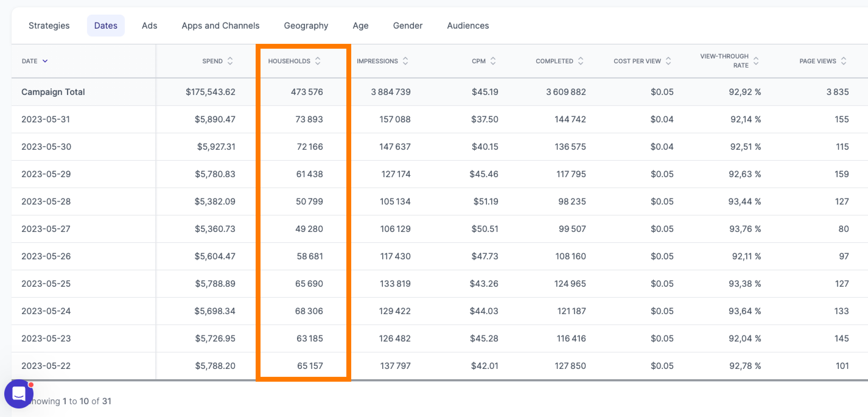Click the VIEW-THROUGH RATE header label
Screen dimensions: 868x417
(724, 61)
